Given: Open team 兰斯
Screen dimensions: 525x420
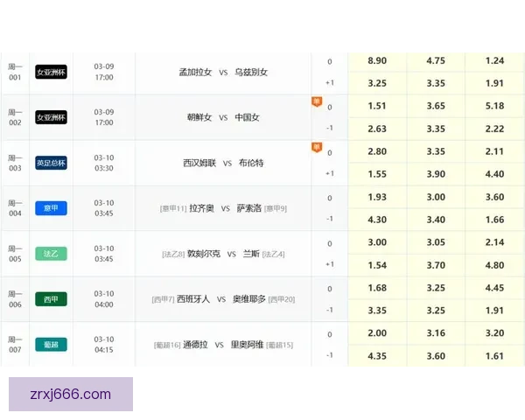Looking at the screenshot, I should click(x=251, y=254).
